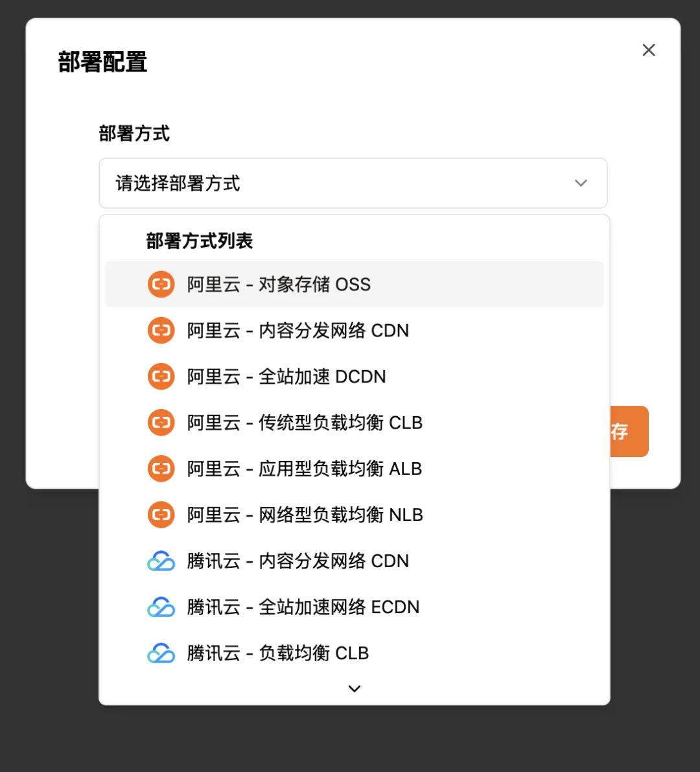
Task: Click the chevron arrow in the deployment select box
Action: coord(581,183)
